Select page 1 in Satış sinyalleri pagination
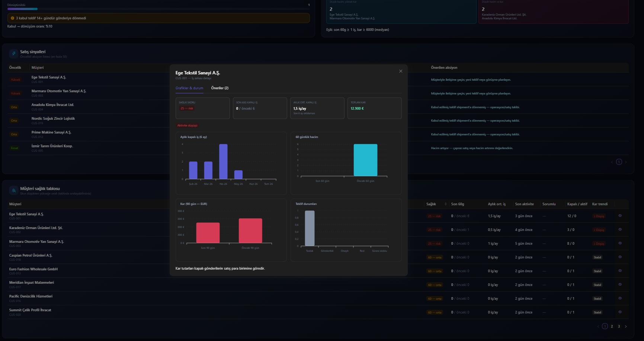The image size is (644, 341). click(x=619, y=162)
